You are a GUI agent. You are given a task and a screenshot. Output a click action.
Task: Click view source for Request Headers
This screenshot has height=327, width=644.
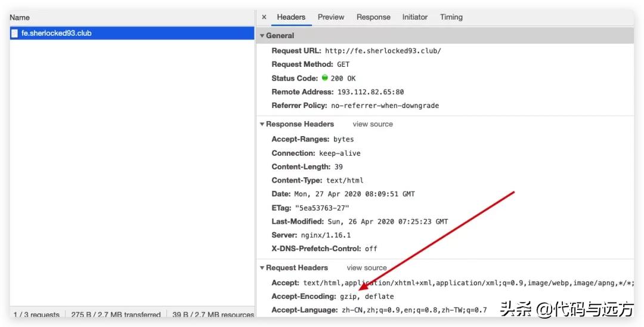(367, 268)
